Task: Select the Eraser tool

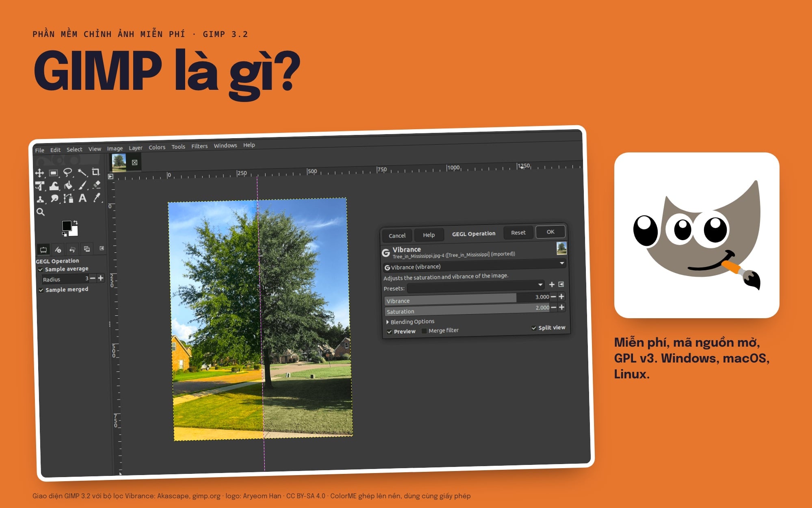Action: tap(96, 185)
